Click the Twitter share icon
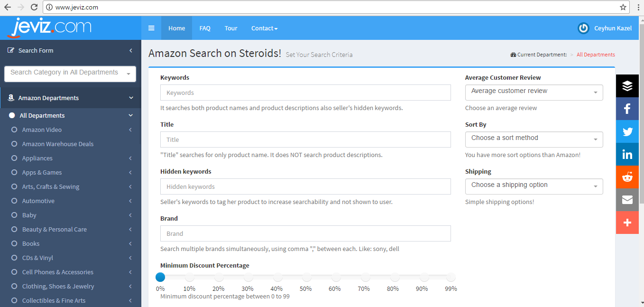Image resolution: width=644 pixels, height=307 pixels. (x=627, y=131)
